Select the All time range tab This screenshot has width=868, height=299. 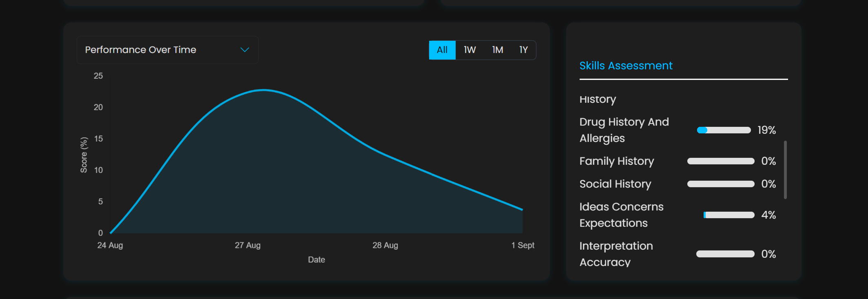(x=442, y=50)
